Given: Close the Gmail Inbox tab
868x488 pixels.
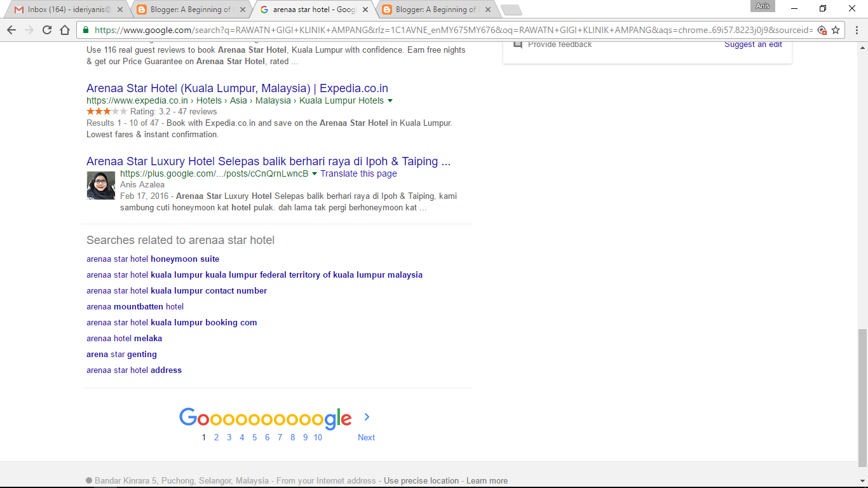Looking at the screenshot, I should [119, 10].
